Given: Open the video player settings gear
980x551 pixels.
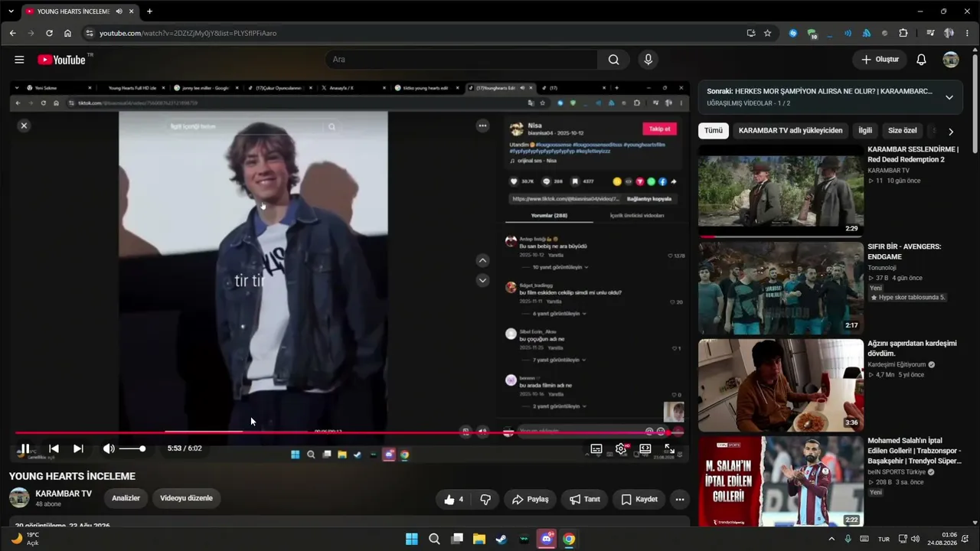Looking at the screenshot, I should (x=621, y=448).
